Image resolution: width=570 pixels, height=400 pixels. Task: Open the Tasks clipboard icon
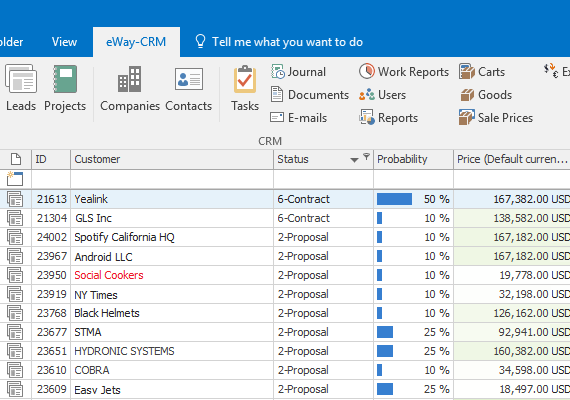(245, 79)
